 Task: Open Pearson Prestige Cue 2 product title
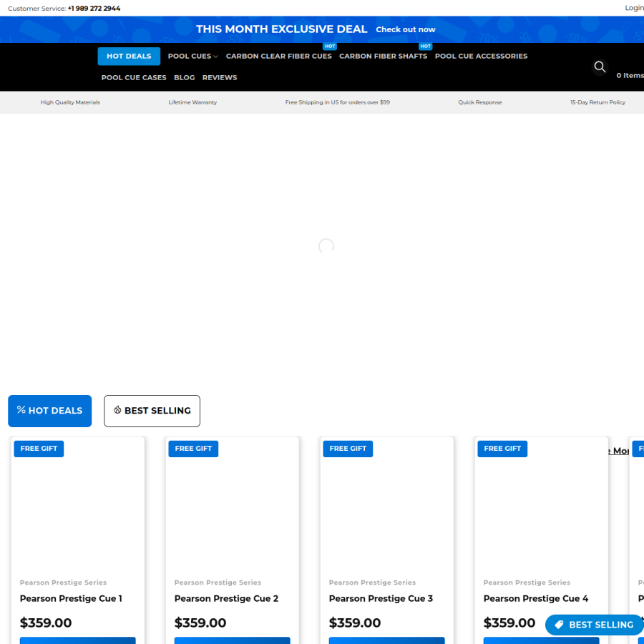pos(226,598)
